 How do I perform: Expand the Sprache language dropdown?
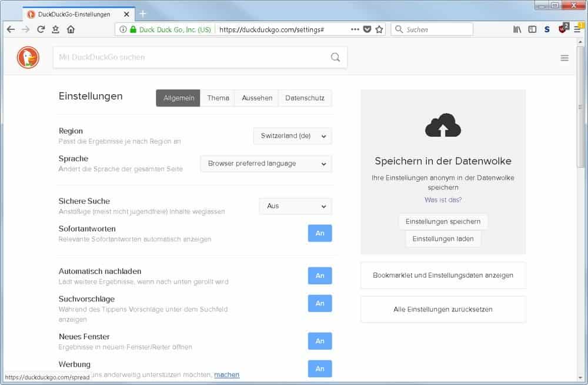click(266, 164)
